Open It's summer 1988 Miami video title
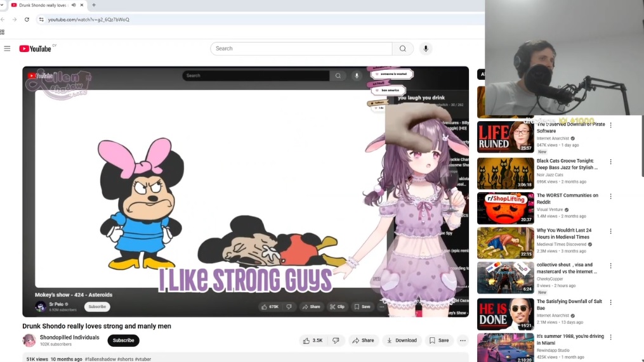Viewport: 644px width, 362px height. (570, 339)
